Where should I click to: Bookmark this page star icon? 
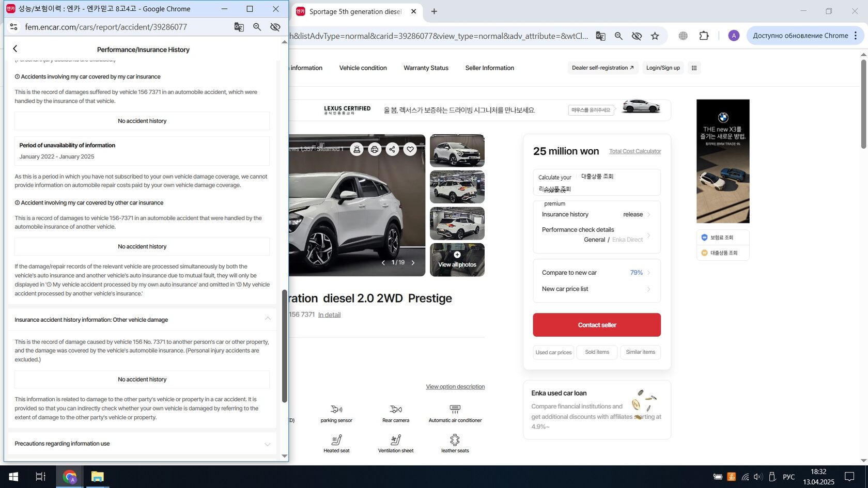[655, 36]
